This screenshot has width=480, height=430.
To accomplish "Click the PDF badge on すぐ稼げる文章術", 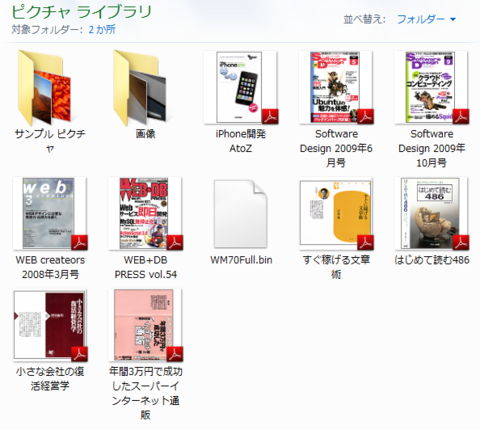I will (x=365, y=242).
